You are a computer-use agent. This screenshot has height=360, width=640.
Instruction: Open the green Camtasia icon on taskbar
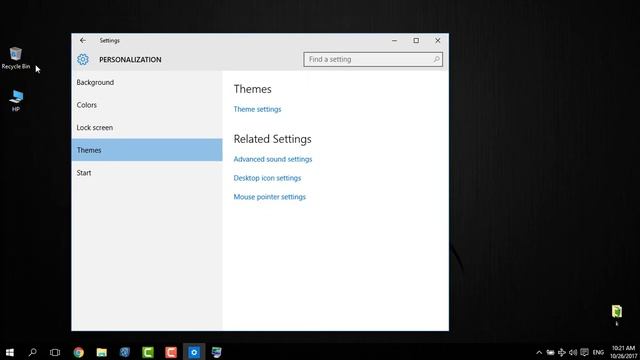(x=148, y=352)
